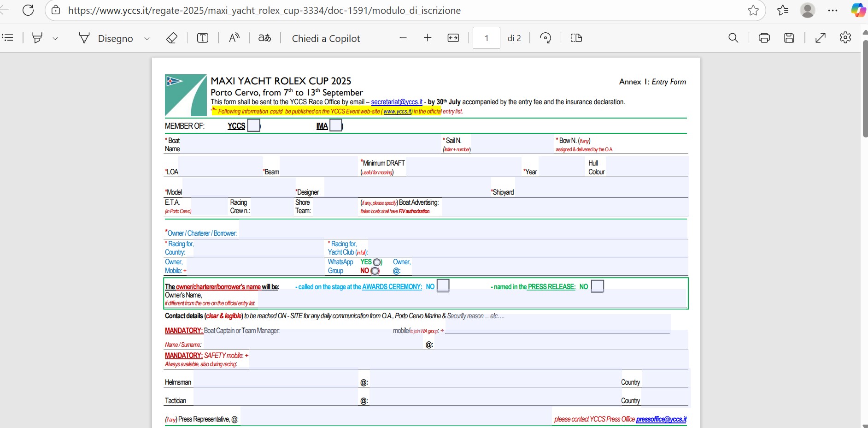
Task: Open the table of contents sidebar
Action: click(8, 38)
